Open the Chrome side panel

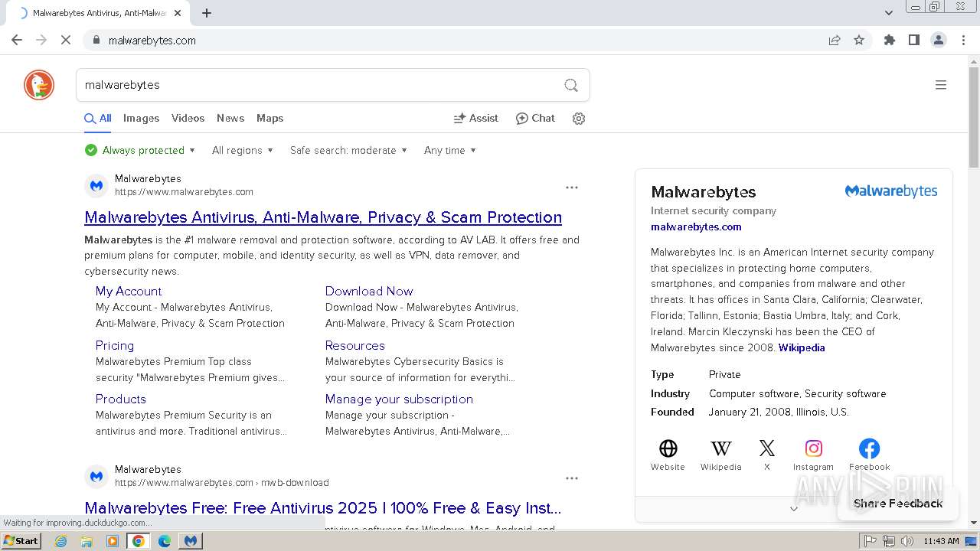(914, 40)
